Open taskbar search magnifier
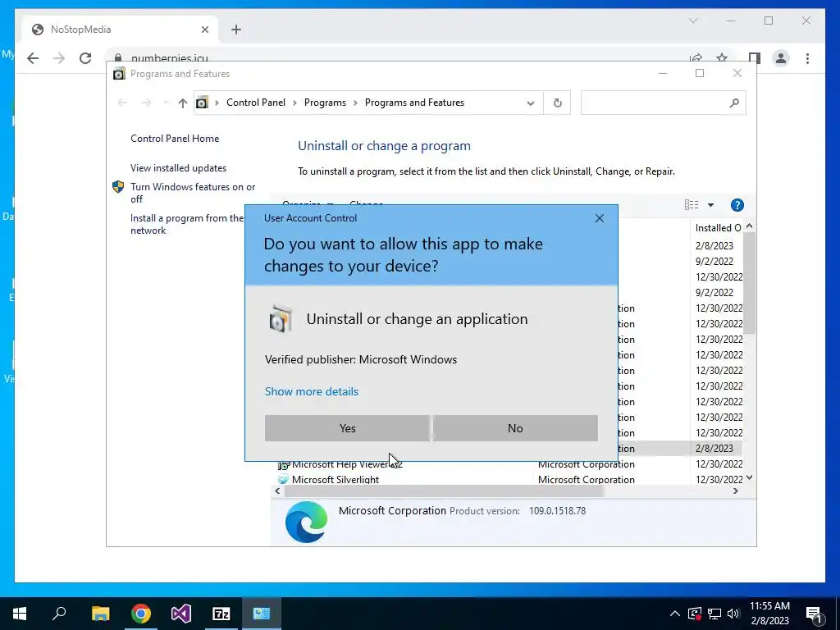The image size is (840, 630). click(59, 614)
